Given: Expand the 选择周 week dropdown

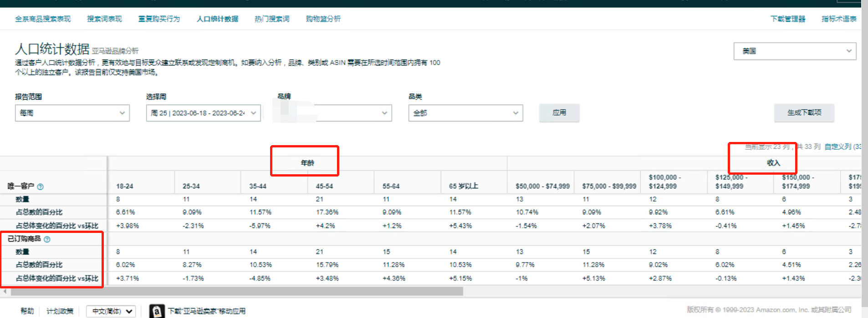Looking at the screenshot, I should (x=204, y=113).
